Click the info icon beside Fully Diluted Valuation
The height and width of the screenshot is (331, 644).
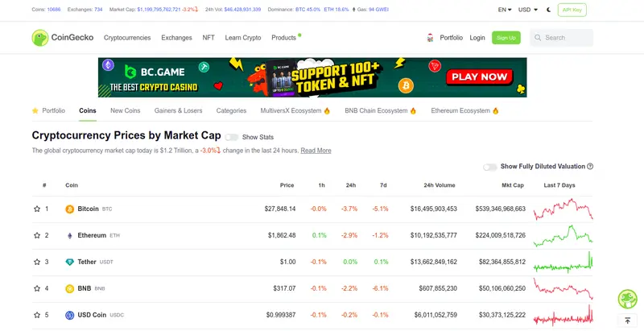tap(590, 167)
